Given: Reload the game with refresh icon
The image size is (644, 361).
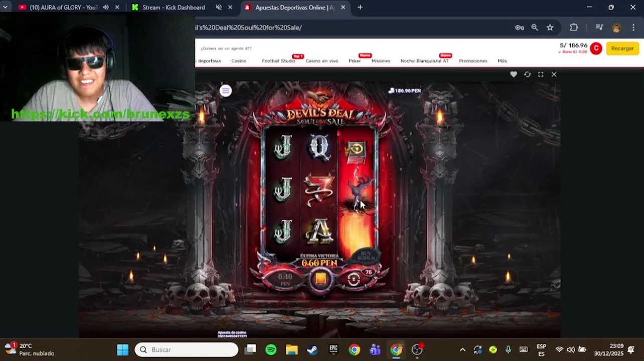Looking at the screenshot, I should 527,74.
